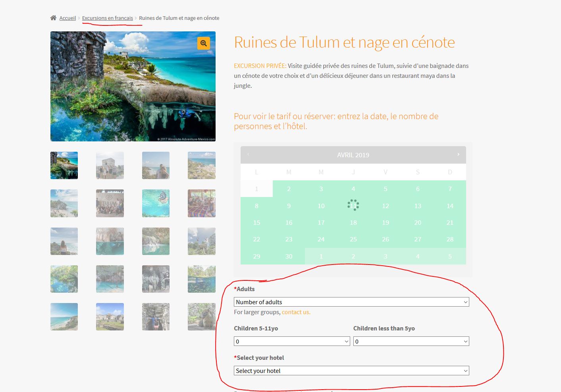The height and width of the screenshot is (392, 561).
Task: Select thumbnail of turquoise cave cenote pool
Action: (x=110, y=279)
